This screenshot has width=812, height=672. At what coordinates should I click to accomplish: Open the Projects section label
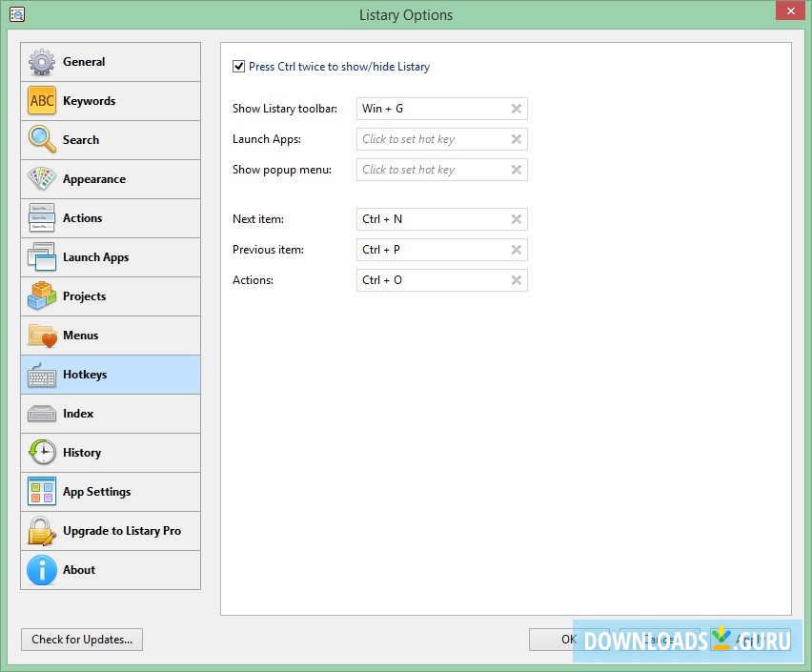click(85, 296)
